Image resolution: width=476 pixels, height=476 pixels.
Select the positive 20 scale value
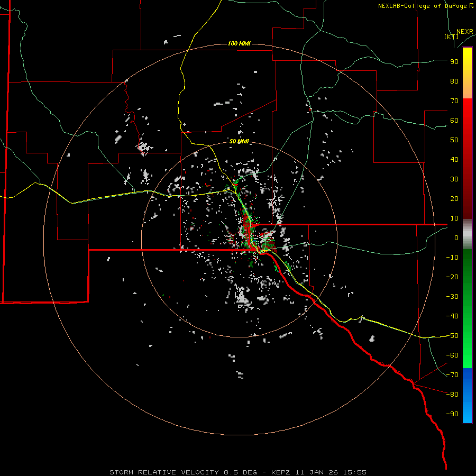click(x=454, y=199)
